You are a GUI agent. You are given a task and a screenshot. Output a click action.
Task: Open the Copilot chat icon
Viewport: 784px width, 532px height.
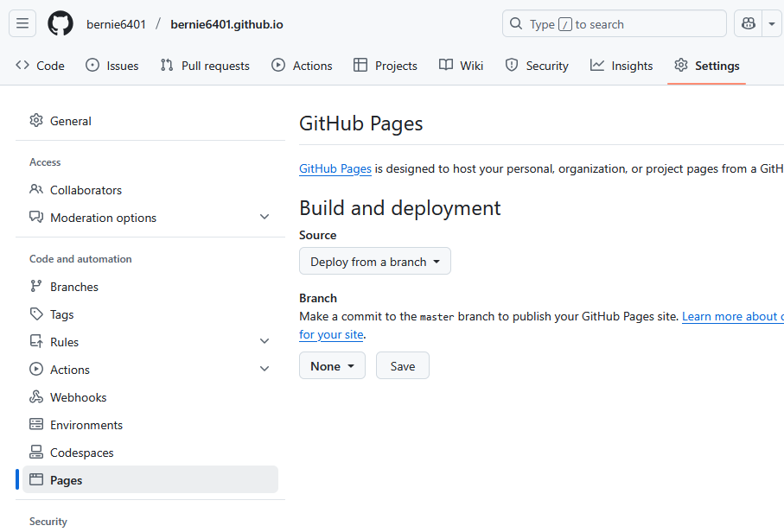point(748,23)
